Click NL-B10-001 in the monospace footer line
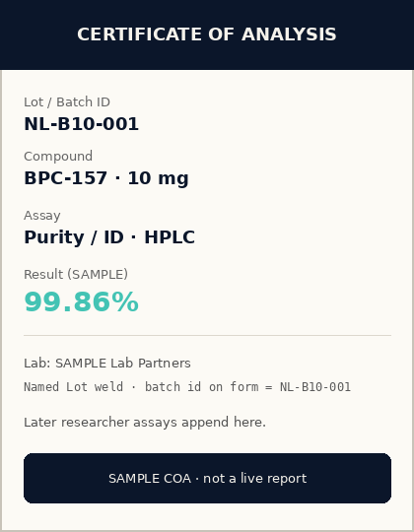This screenshot has height=532, width=414. click(315, 387)
